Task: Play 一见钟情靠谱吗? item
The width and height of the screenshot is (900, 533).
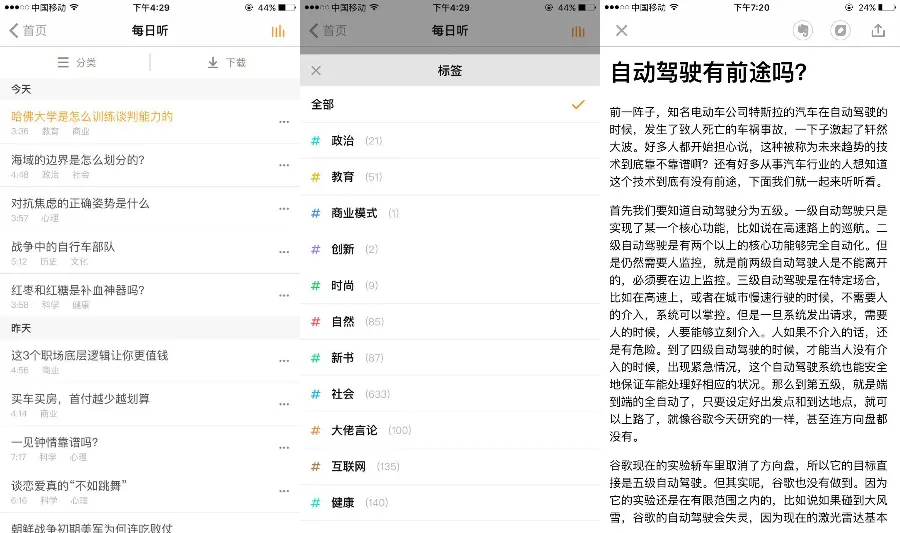Action: [x=150, y=448]
